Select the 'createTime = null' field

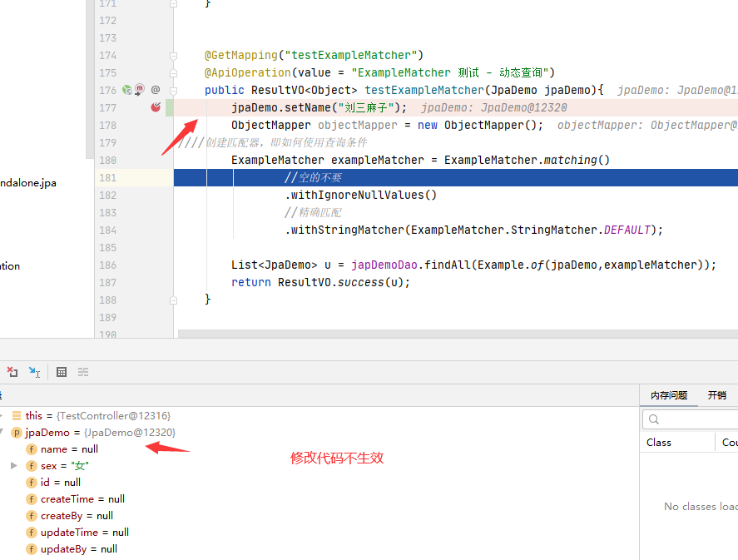pyautogui.click(x=82, y=498)
